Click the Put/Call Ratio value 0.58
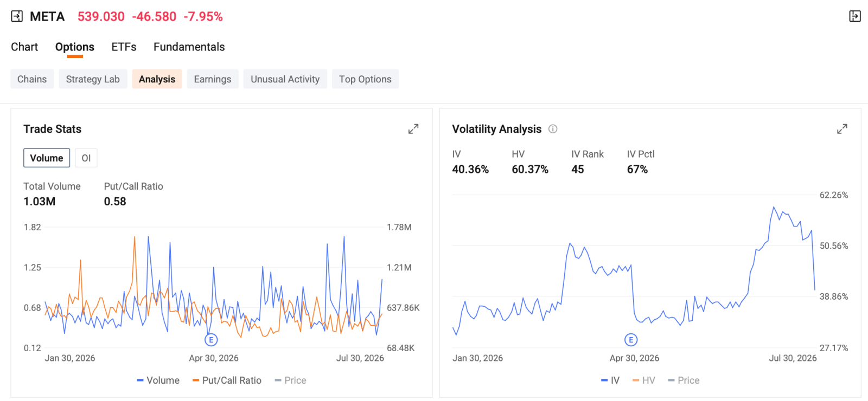868x401 pixels. tap(115, 202)
